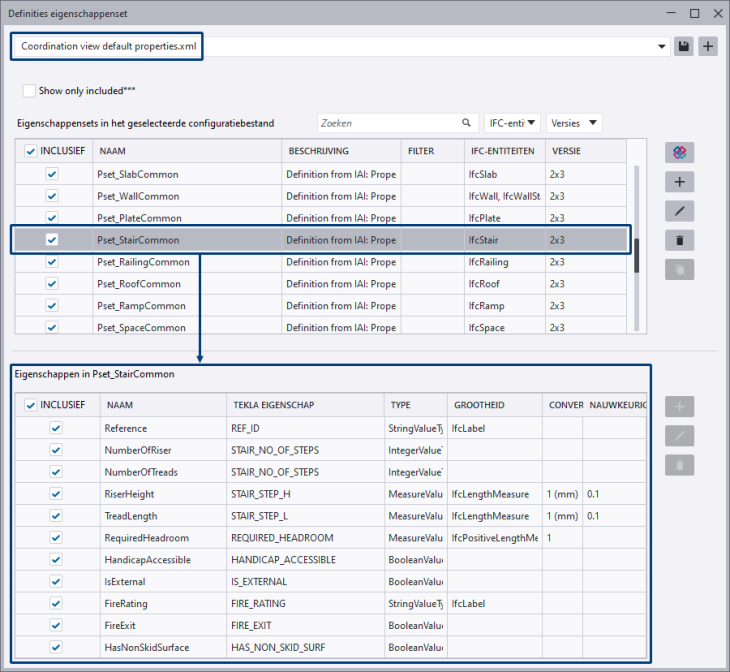Click the search magnifier icon in Zoeken field
730x672 pixels.
tap(467, 123)
